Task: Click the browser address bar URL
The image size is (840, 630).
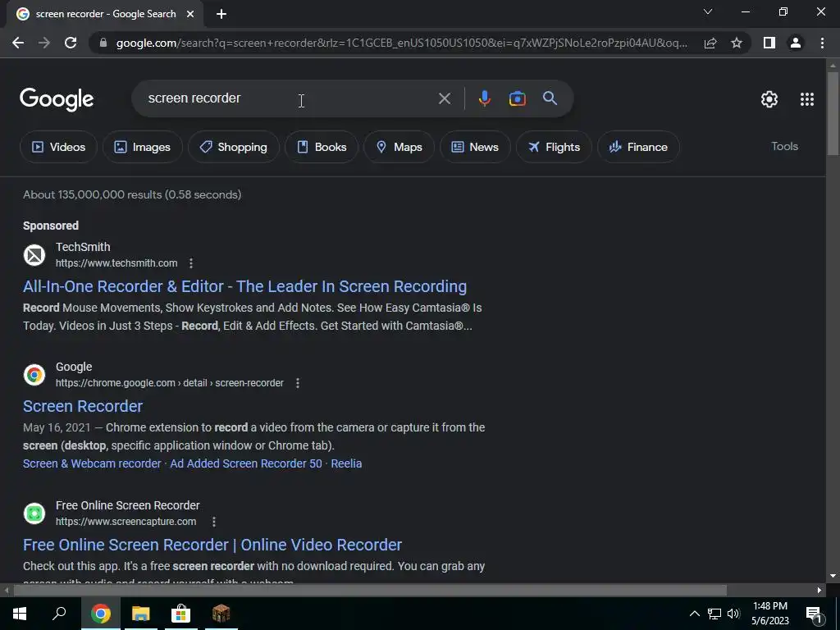Action: [402, 43]
